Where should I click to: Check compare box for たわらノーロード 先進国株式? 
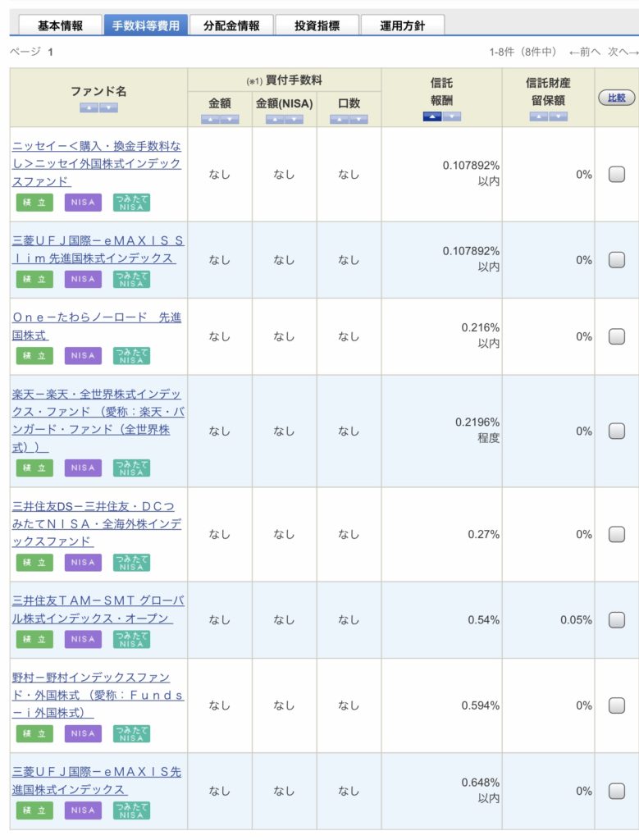tap(617, 336)
